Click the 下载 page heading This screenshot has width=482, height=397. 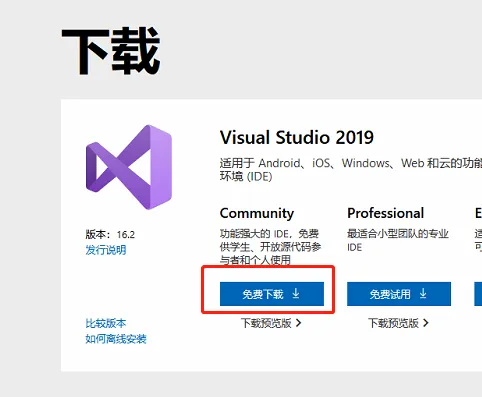[111, 51]
